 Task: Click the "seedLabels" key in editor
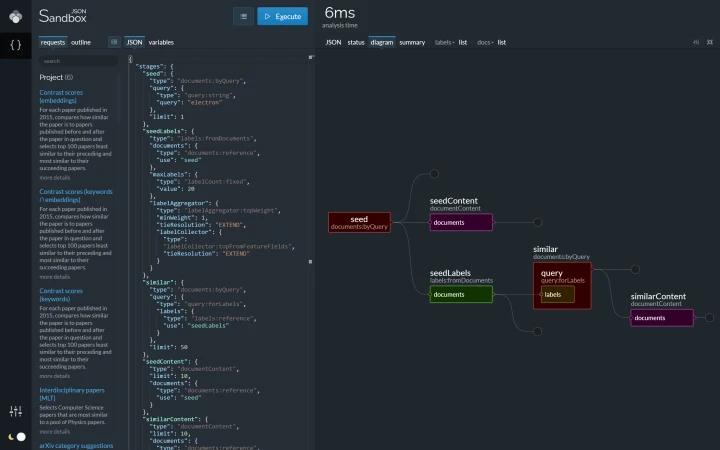click(163, 131)
